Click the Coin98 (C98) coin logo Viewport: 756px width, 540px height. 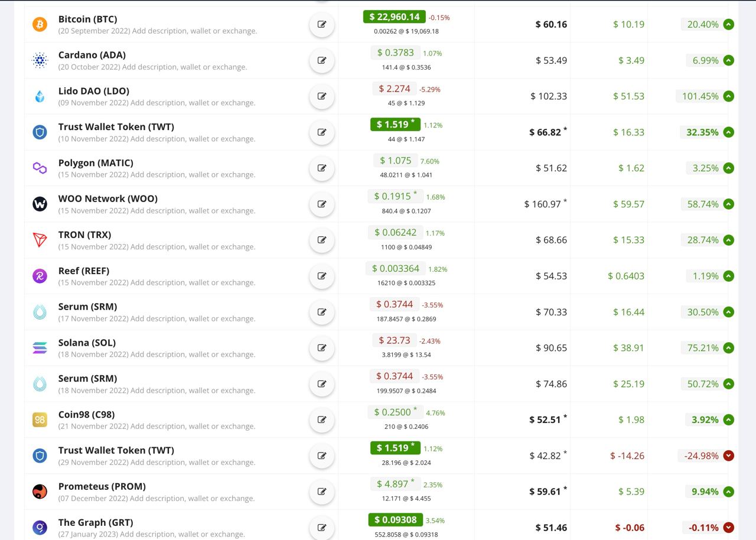(40, 419)
